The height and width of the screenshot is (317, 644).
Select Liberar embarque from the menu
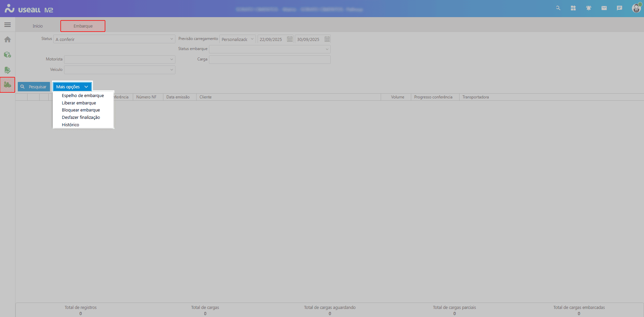(x=79, y=103)
